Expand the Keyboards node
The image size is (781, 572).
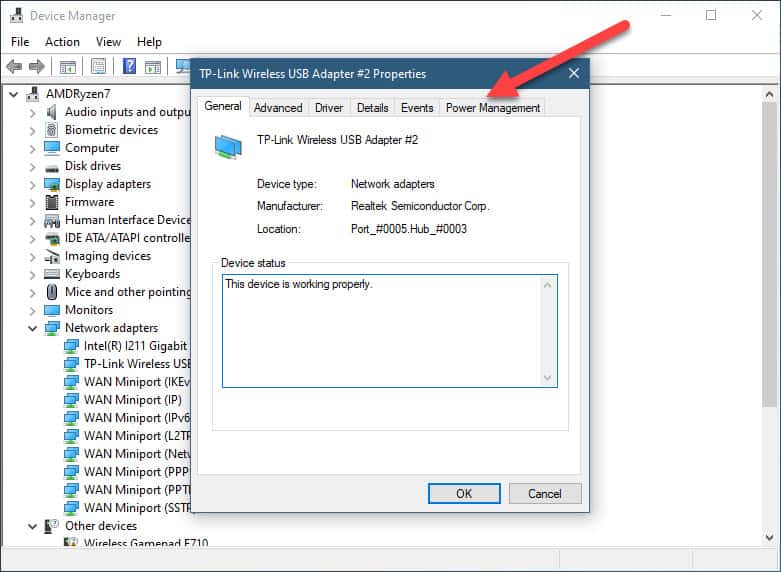pyautogui.click(x=32, y=275)
